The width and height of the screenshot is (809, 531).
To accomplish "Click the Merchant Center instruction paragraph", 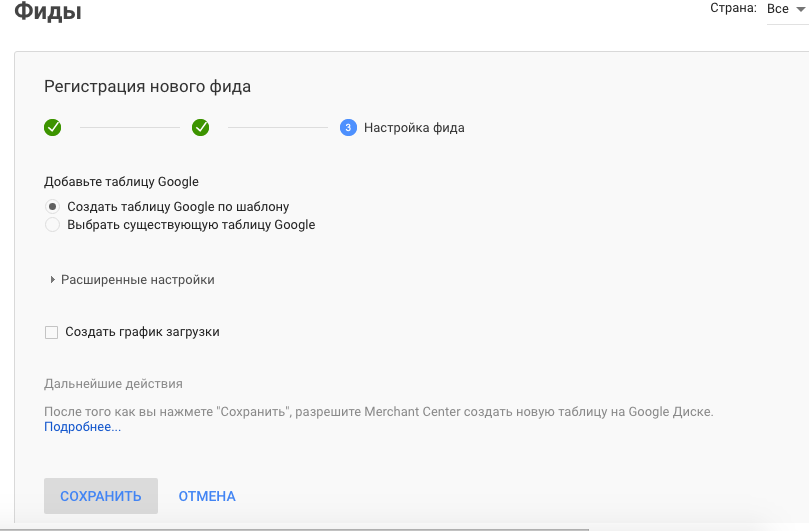I will pos(379,412).
